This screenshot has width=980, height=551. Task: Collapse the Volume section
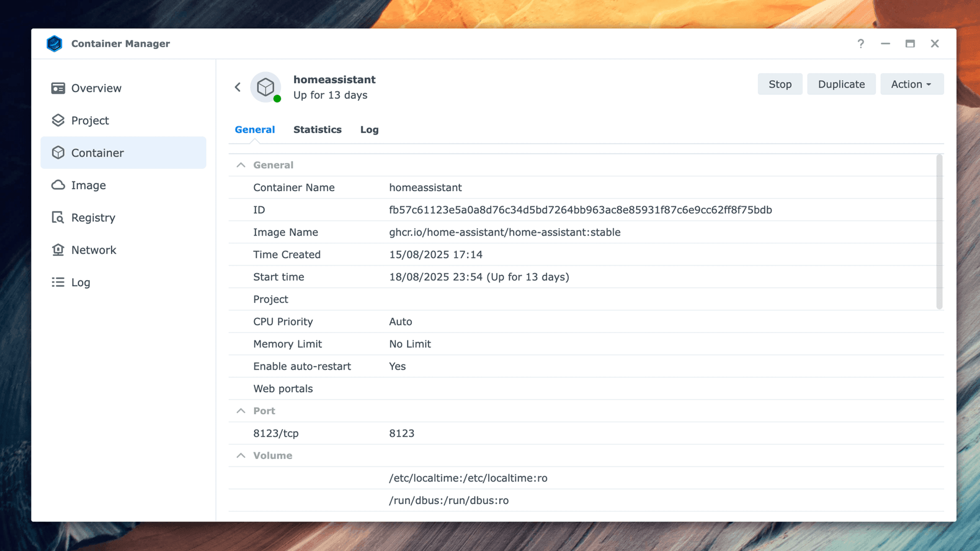click(x=240, y=455)
